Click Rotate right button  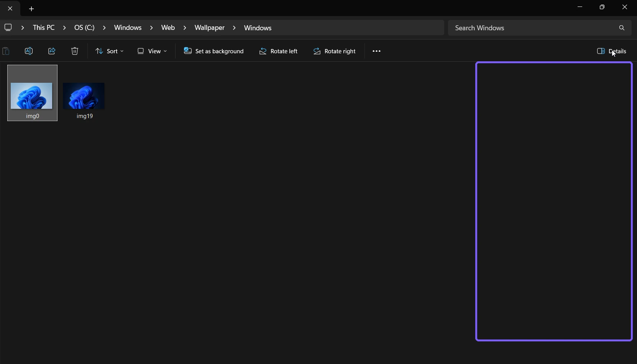334,51
